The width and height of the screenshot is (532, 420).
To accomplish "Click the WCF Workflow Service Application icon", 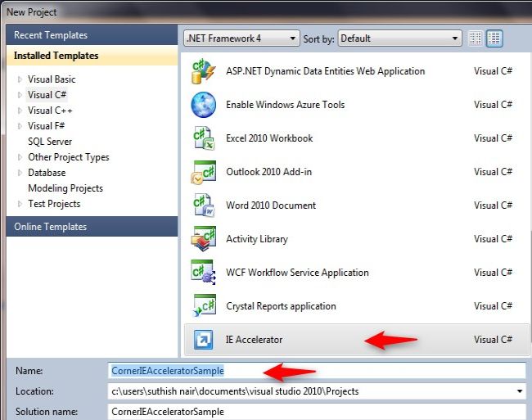I will (x=203, y=273).
